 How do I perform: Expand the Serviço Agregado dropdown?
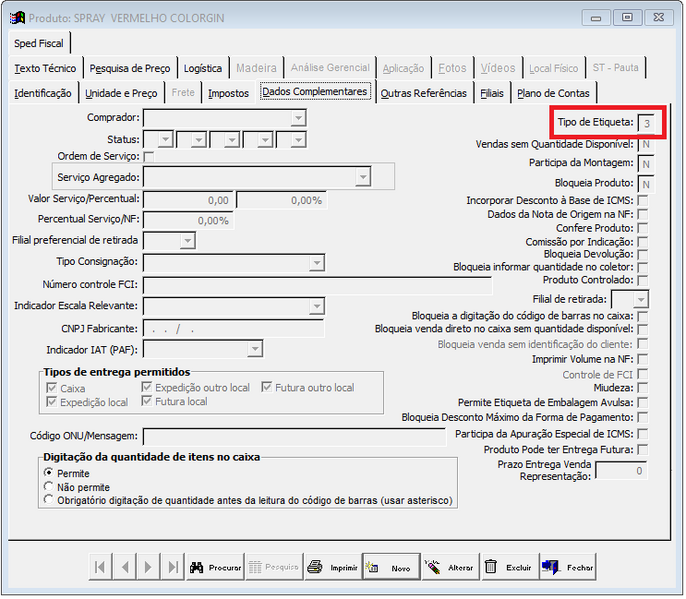363,177
